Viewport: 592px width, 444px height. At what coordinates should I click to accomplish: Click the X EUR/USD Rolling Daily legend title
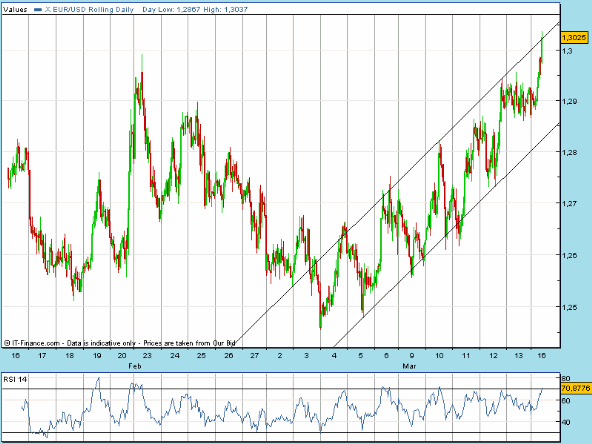click(x=89, y=9)
